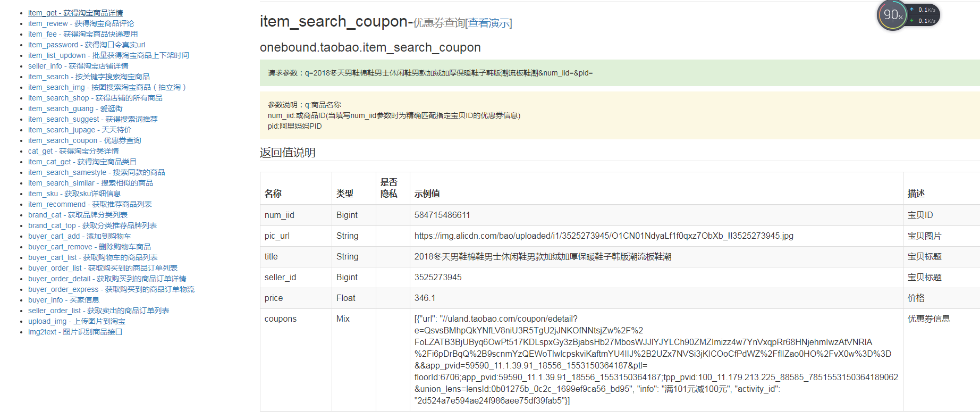Click the onebound.taobao.item_search_coupon heading
The width and height of the screenshot is (980, 419).
(x=370, y=48)
